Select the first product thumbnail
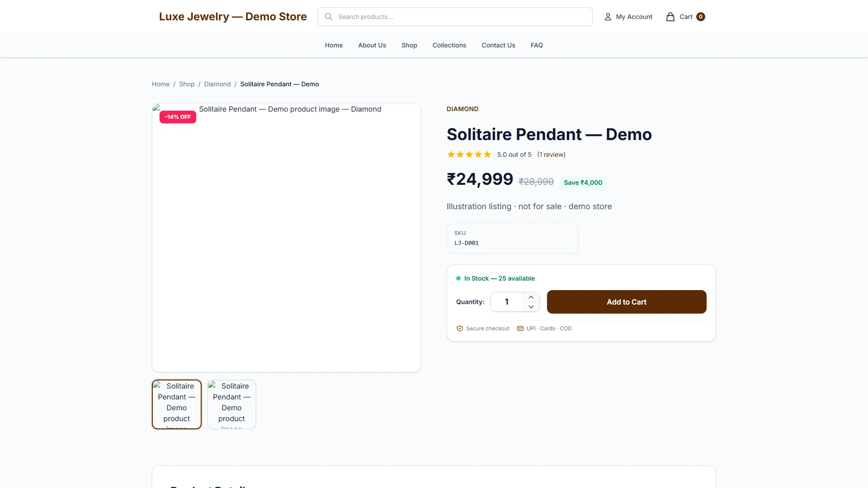Viewport: 868px width, 488px height. pos(177,404)
